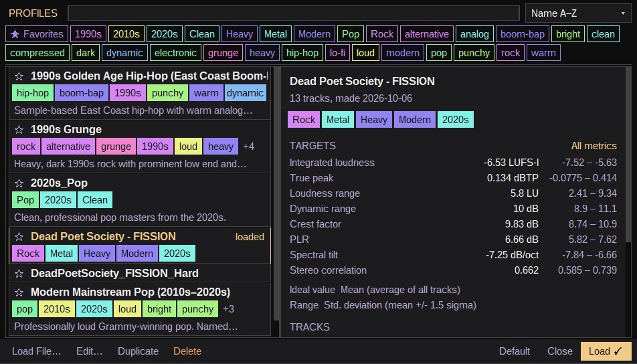Image resolution: width=637 pixels, height=364 pixels.
Task: Filter by the bright tag in filter bar
Action: (x=568, y=34)
